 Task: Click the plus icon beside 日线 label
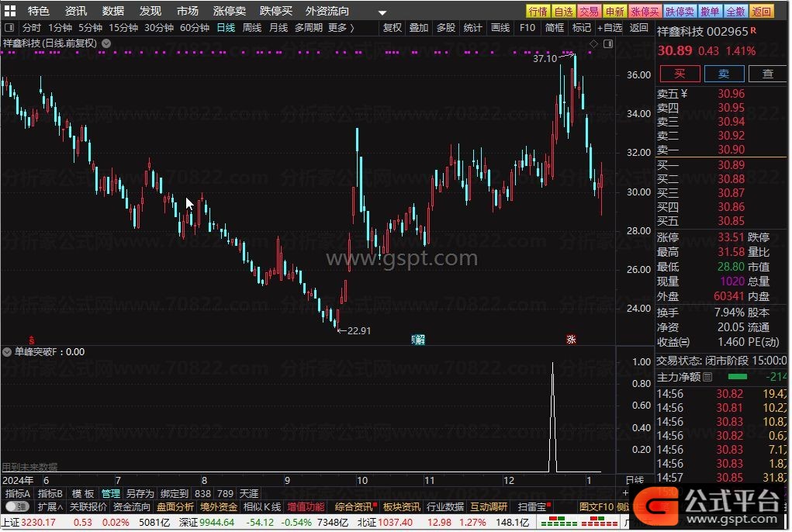625,493
